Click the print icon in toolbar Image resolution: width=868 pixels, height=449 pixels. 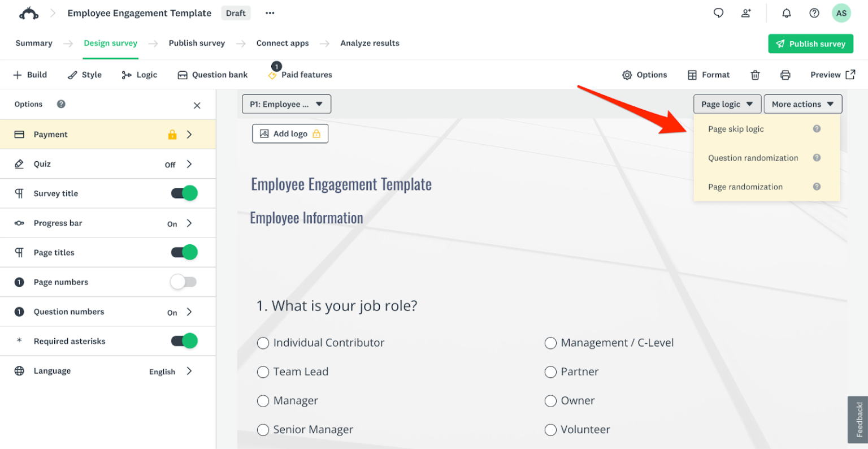click(785, 75)
